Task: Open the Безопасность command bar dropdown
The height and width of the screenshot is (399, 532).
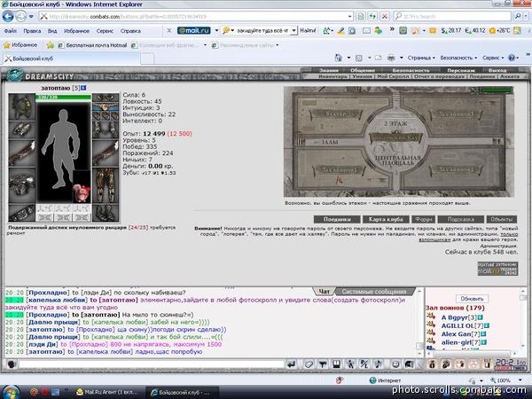Action: click(x=458, y=58)
